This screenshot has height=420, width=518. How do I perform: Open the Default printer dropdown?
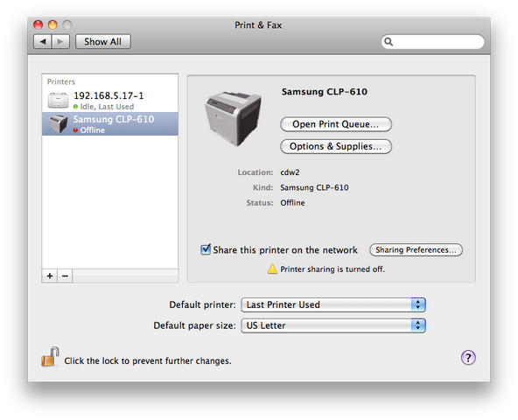[x=333, y=304]
